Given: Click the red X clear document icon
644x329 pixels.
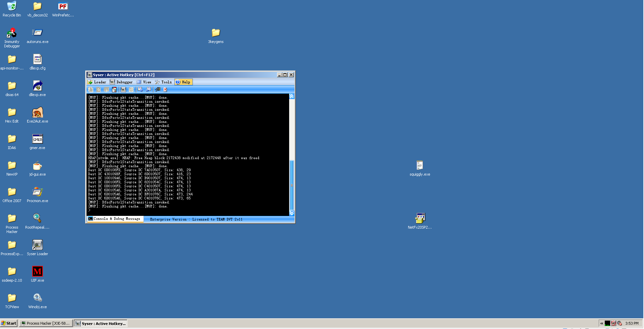Looking at the screenshot, I should [165, 90].
